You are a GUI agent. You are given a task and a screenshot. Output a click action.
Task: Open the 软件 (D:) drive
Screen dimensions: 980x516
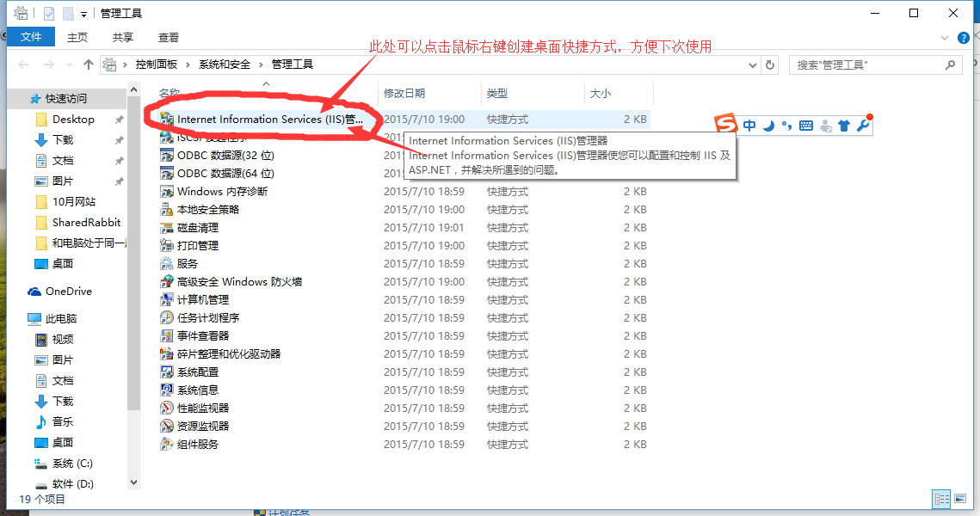(72, 484)
